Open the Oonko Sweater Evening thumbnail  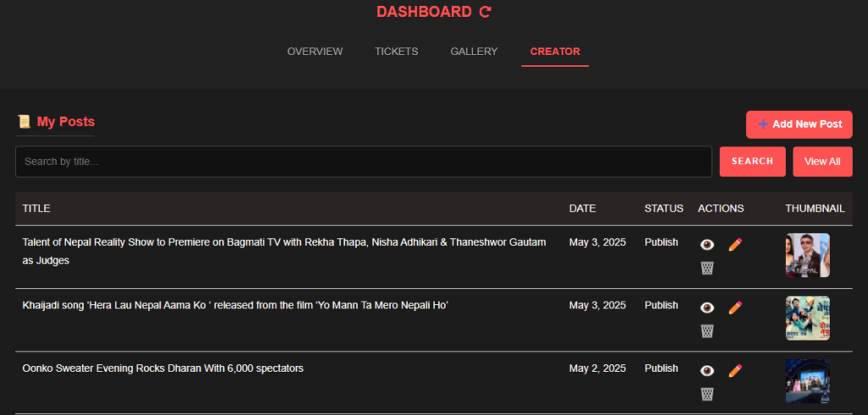coord(807,381)
